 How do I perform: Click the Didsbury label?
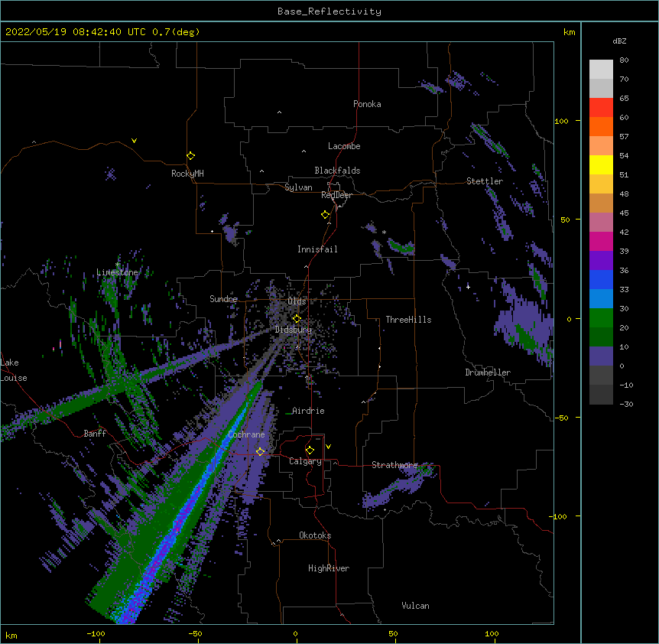point(294,330)
